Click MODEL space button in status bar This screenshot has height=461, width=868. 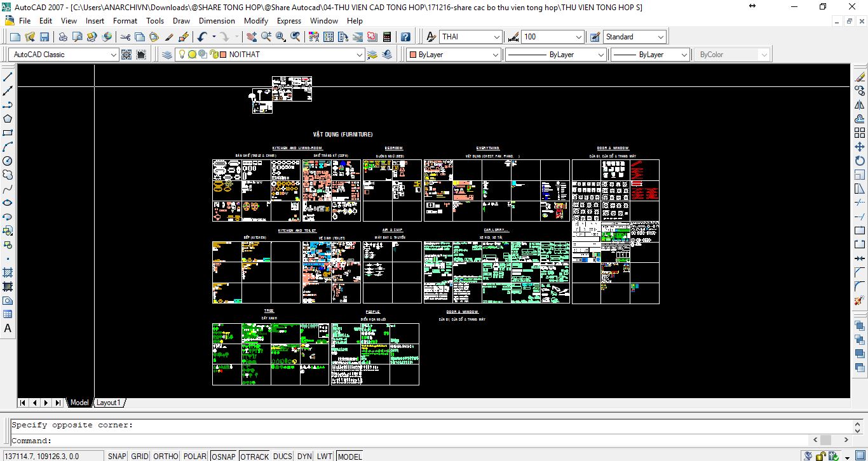coord(349,456)
